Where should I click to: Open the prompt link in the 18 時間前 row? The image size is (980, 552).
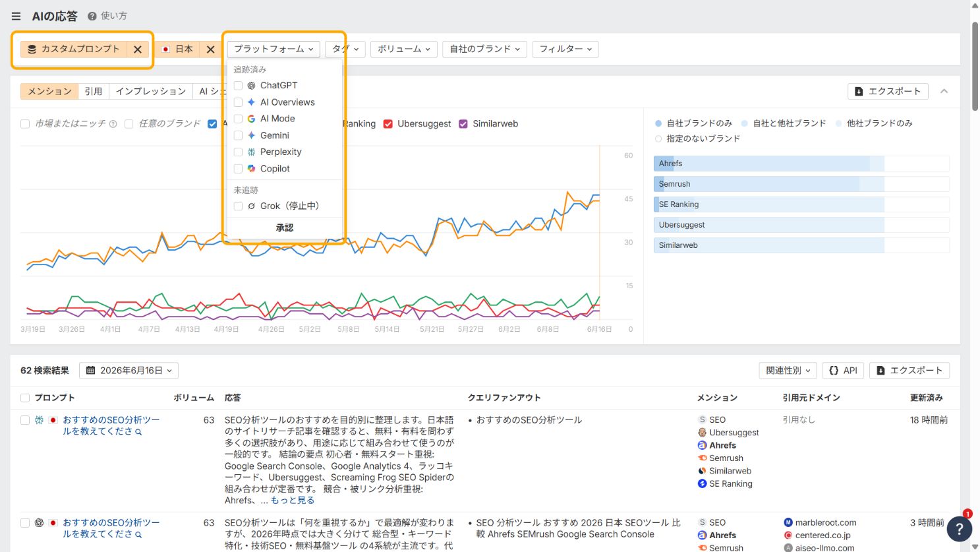coord(111,425)
